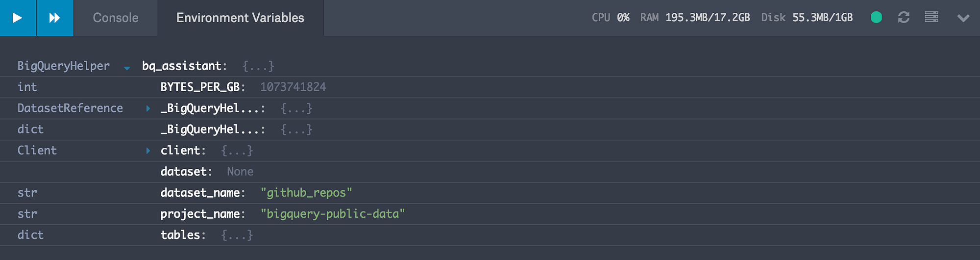Click the RAM usage readout
This screenshot has height=260, width=980.
pyautogui.click(x=695, y=18)
